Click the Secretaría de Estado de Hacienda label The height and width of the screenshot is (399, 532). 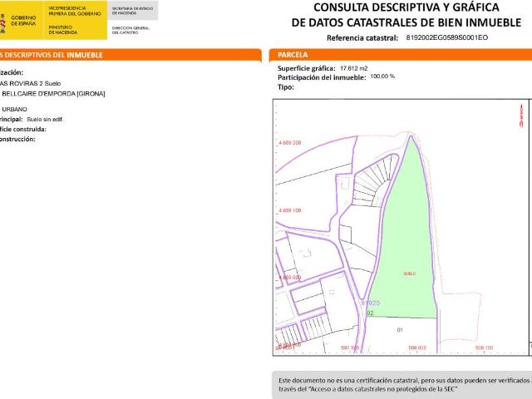pos(130,8)
